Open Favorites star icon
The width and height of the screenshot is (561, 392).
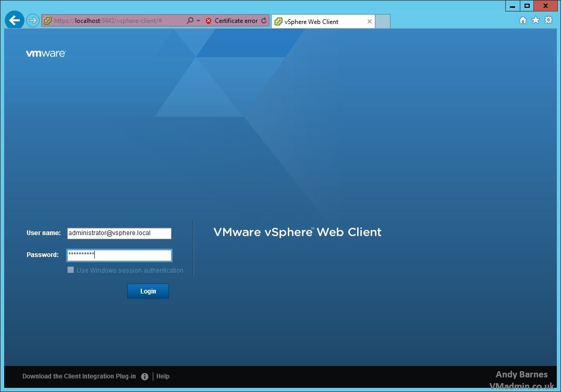point(535,20)
